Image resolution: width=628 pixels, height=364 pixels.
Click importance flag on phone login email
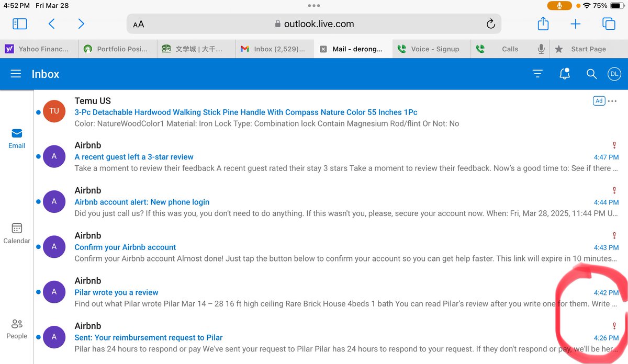click(x=614, y=190)
